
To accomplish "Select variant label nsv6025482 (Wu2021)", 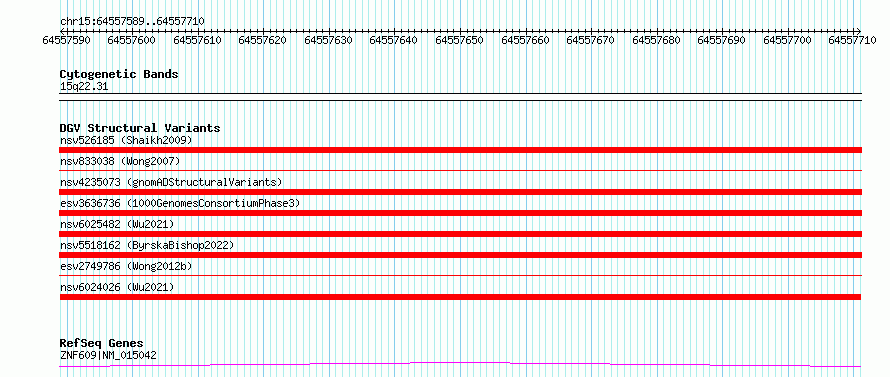I will [117, 224].
